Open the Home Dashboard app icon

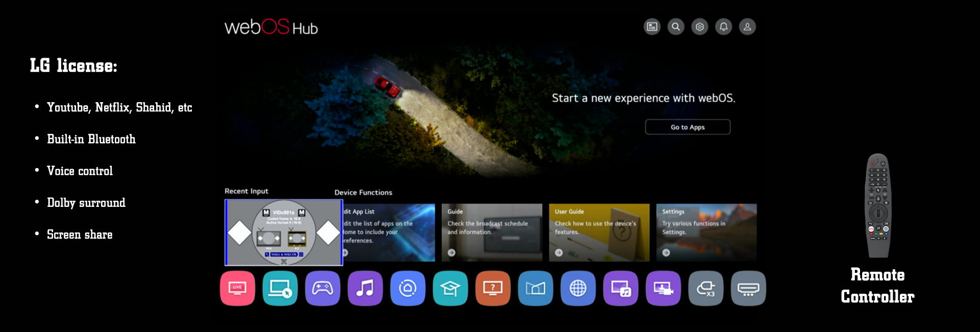[408, 289]
